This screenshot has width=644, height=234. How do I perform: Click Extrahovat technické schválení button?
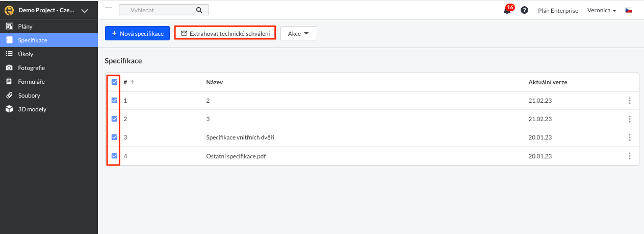click(x=225, y=34)
